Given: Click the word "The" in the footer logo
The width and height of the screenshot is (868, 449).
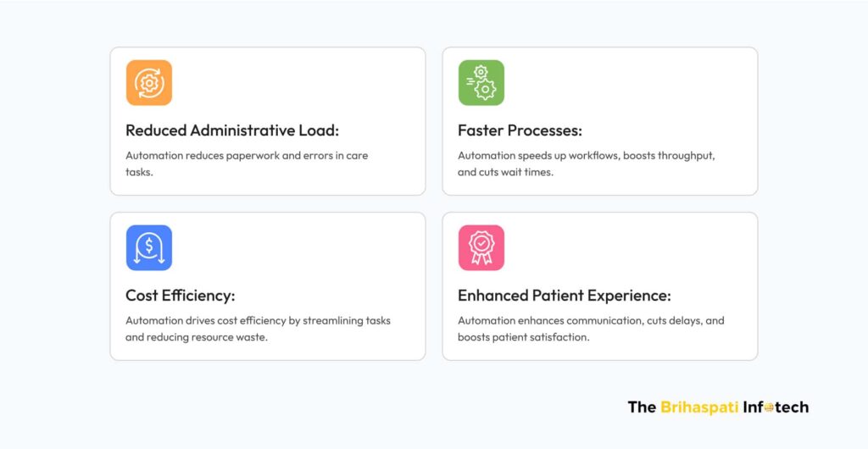Looking at the screenshot, I should coord(641,407).
